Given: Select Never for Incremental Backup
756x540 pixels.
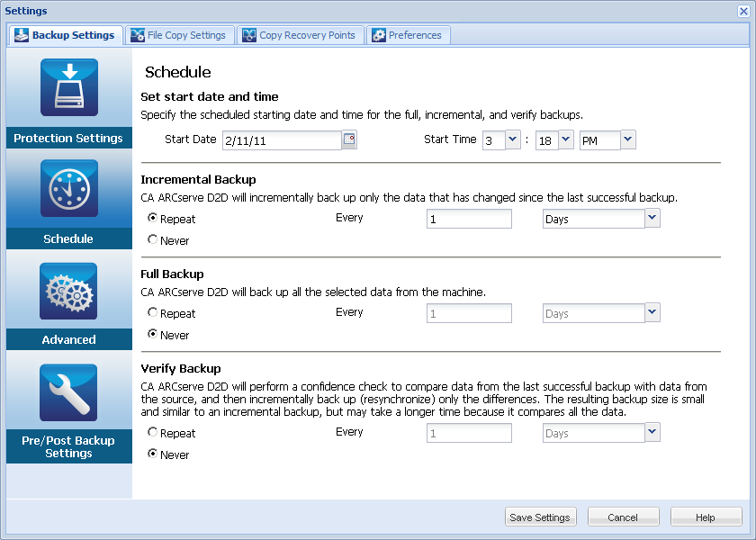Looking at the screenshot, I should pos(152,240).
